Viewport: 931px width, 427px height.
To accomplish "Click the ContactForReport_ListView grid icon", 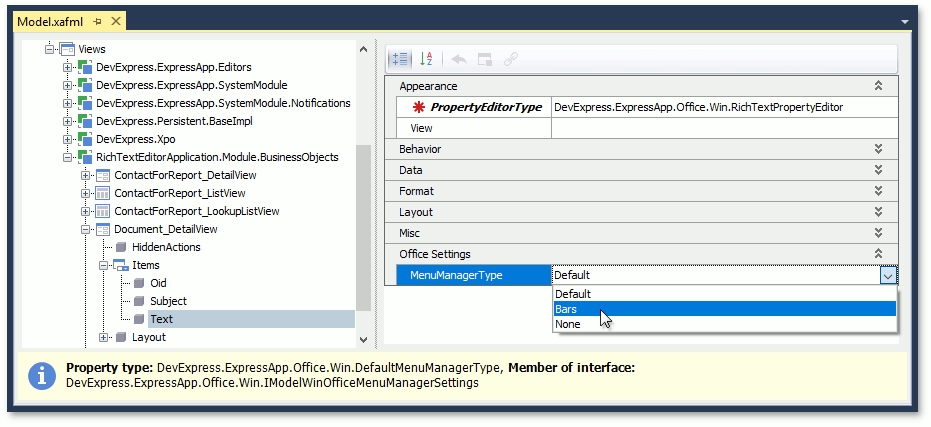I will 103,193.
